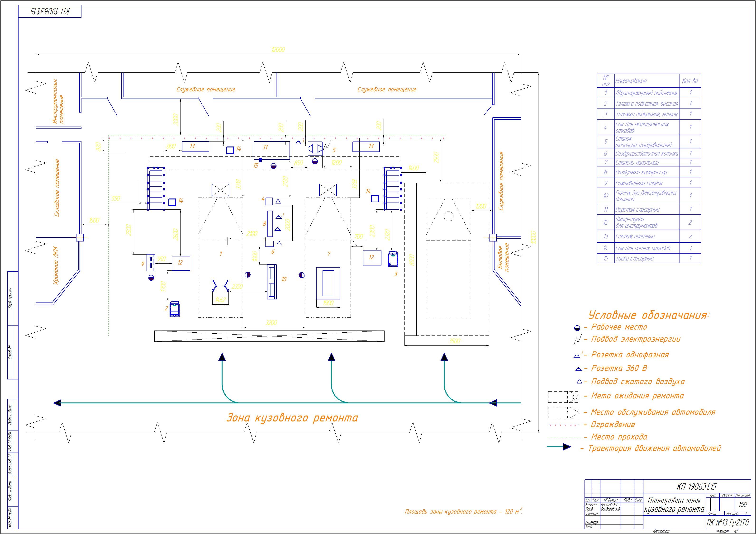Select the legend arrow for 'Траектория движения автомобилей'
Screen dimensions: 756x534
tap(559, 447)
